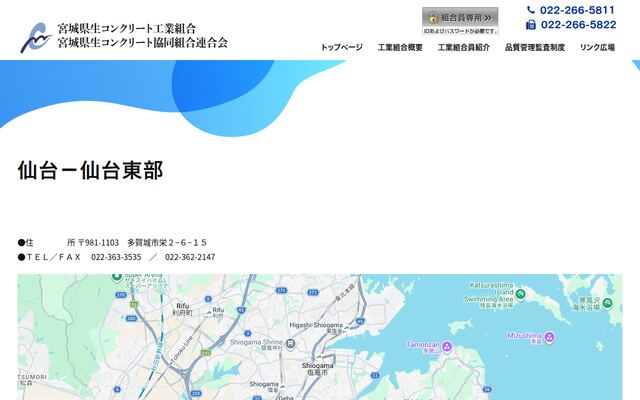Click the Mizushima marker on the map

[549, 337]
